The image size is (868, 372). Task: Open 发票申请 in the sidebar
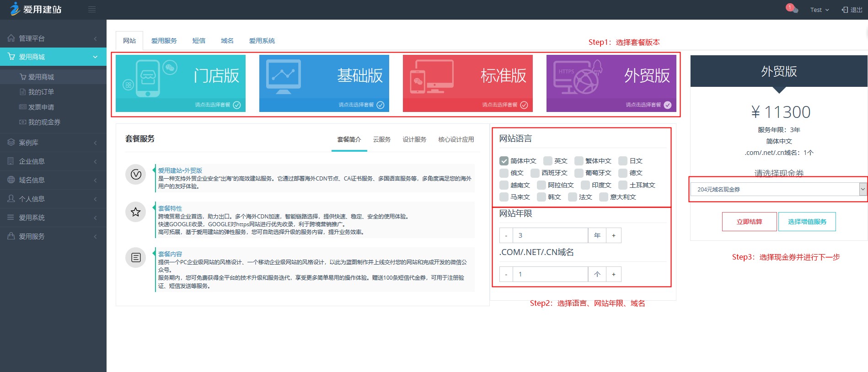point(41,107)
